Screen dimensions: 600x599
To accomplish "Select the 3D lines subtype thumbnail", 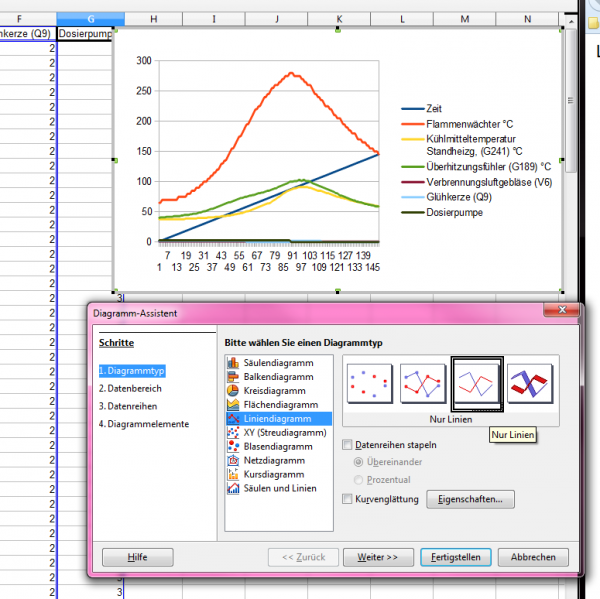I will pyautogui.click(x=530, y=384).
